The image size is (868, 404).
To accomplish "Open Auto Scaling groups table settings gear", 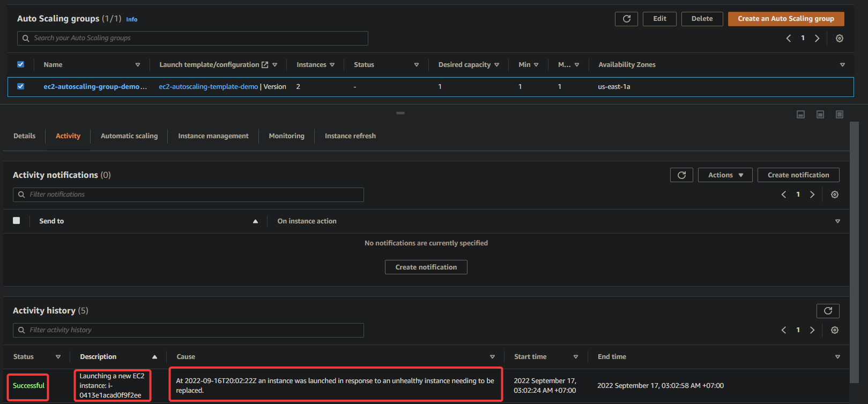I will point(840,39).
